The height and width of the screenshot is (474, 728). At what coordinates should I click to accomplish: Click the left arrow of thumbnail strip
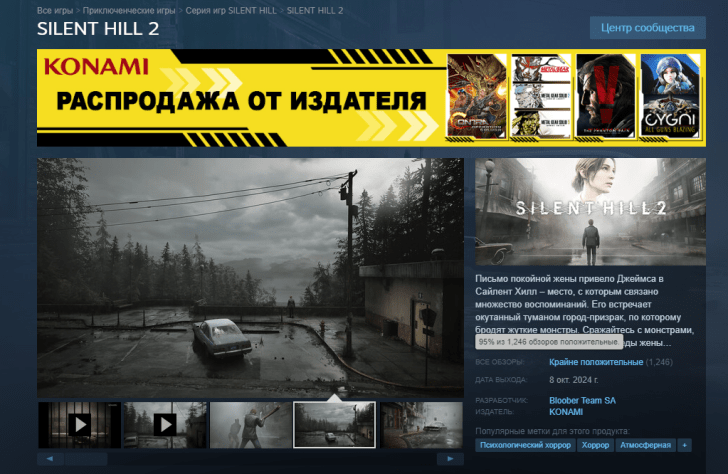coord(50,459)
